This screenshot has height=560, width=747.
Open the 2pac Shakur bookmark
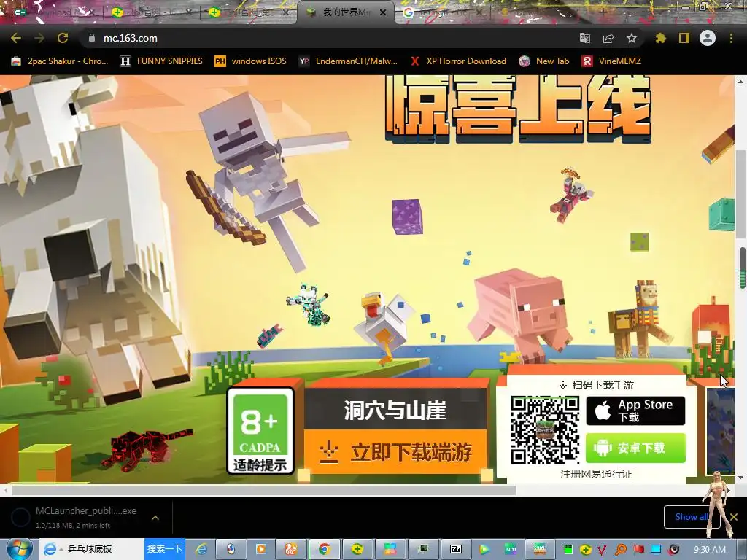point(60,61)
